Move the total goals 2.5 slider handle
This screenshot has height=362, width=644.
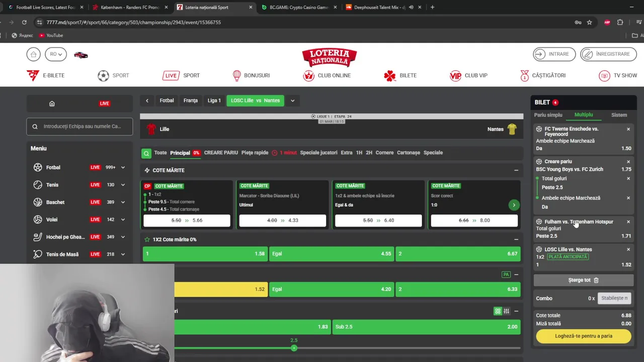pos(294,348)
